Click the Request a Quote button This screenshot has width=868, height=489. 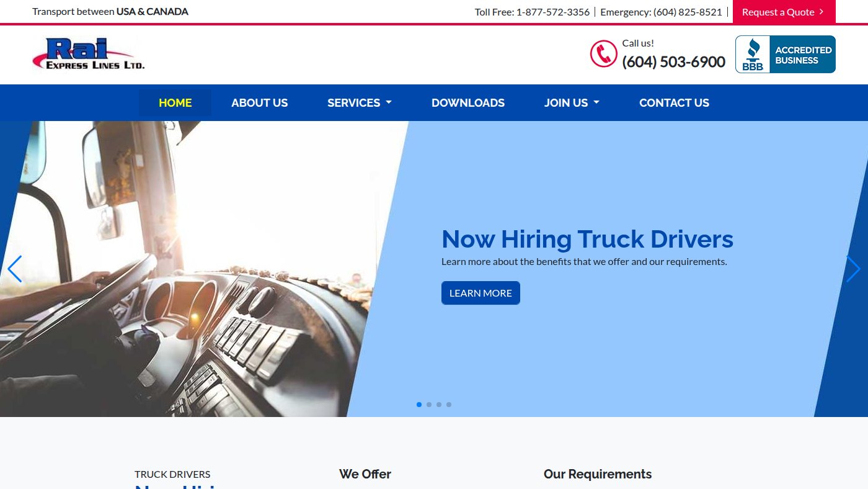point(784,12)
